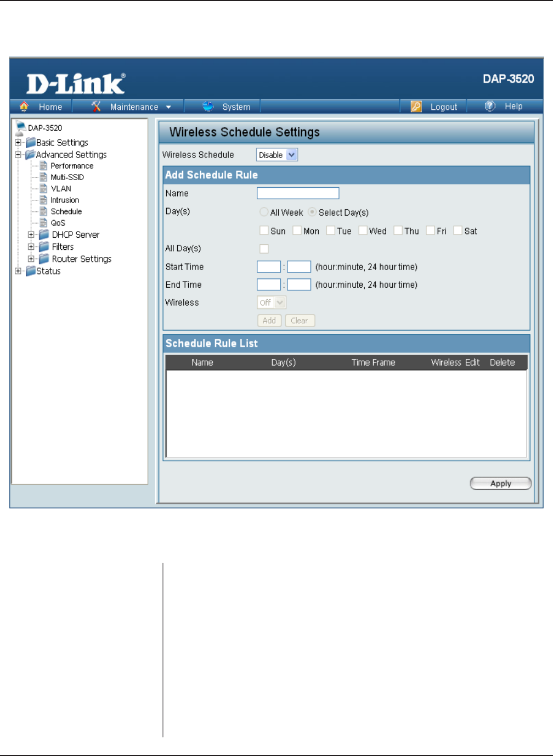Click the Maintenance tools icon
This screenshot has height=756, width=553.
[x=96, y=107]
